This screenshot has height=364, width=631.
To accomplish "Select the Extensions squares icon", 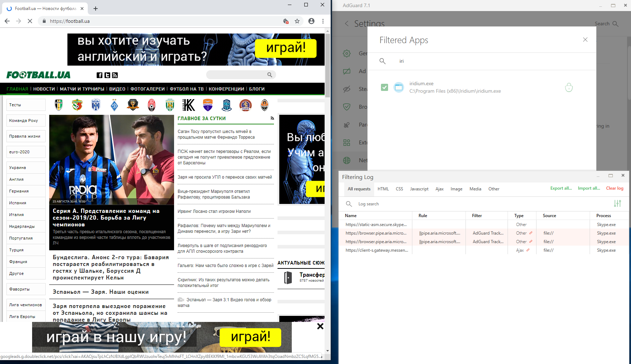I will [x=347, y=142].
